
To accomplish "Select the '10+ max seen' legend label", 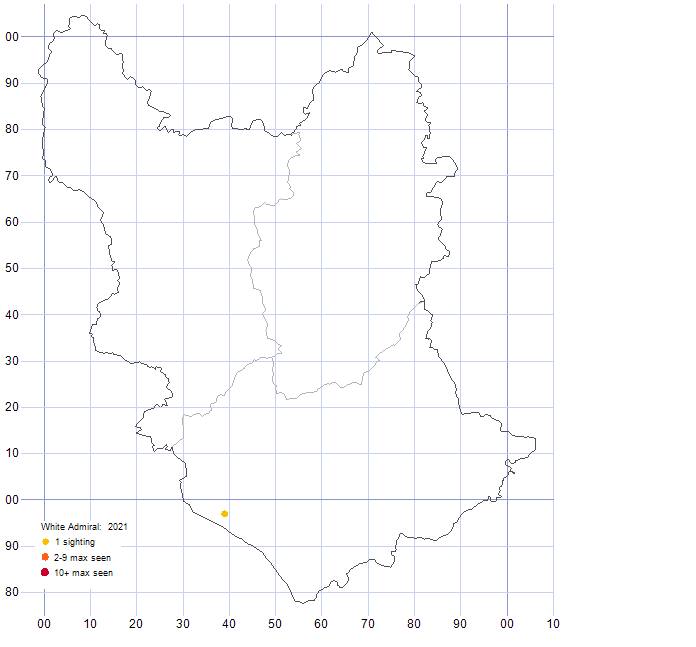I will point(83,572).
